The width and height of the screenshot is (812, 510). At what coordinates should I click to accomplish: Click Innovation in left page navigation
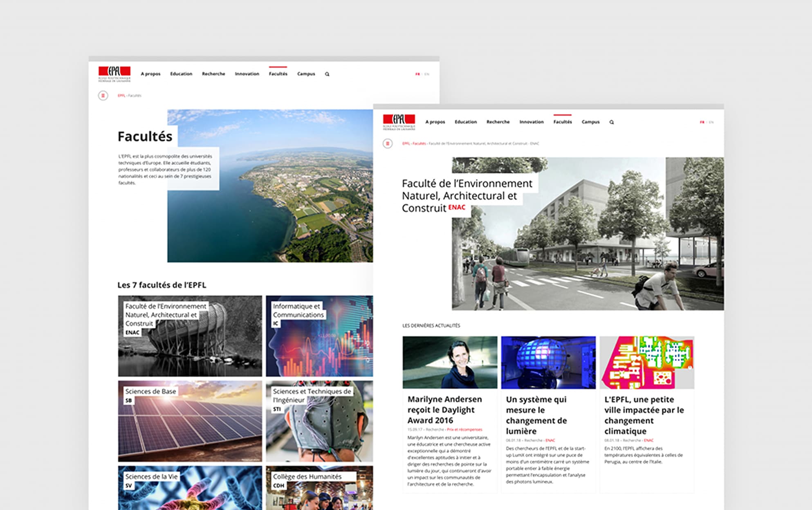coord(247,74)
